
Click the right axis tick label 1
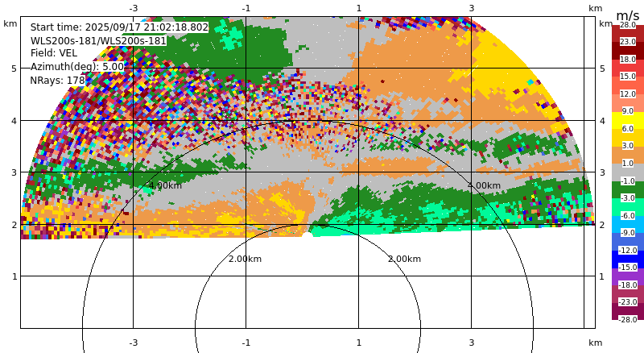click(x=602, y=276)
